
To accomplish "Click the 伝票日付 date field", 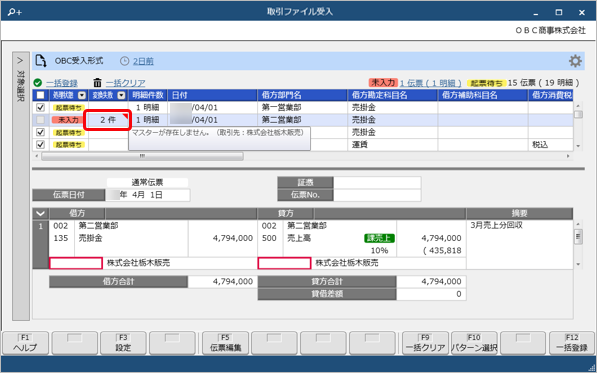I will click(147, 195).
